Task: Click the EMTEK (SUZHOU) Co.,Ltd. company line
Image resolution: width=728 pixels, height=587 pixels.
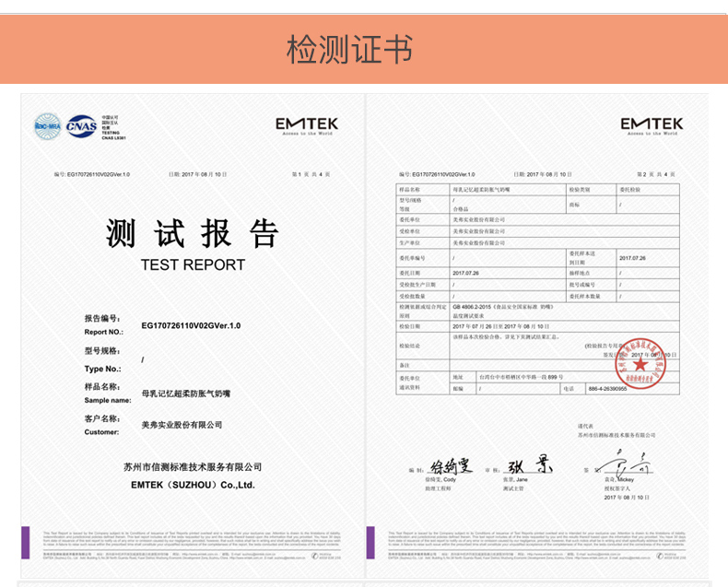Action: [x=193, y=484]
